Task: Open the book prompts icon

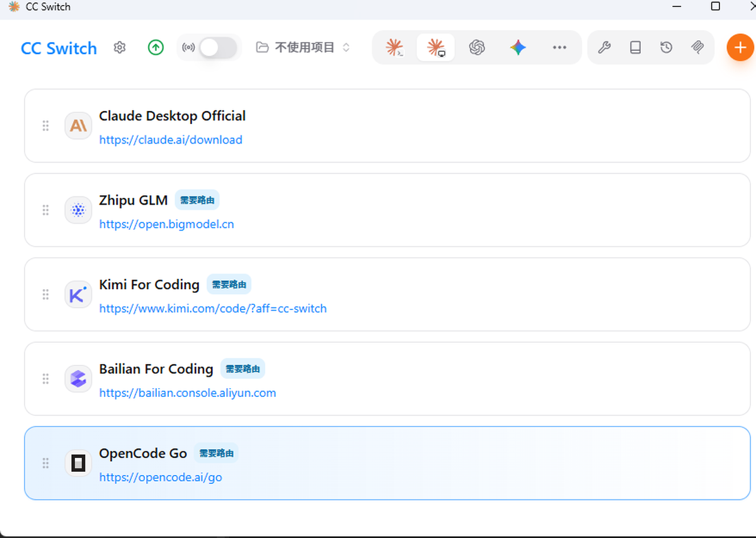Action: point(636,47)
